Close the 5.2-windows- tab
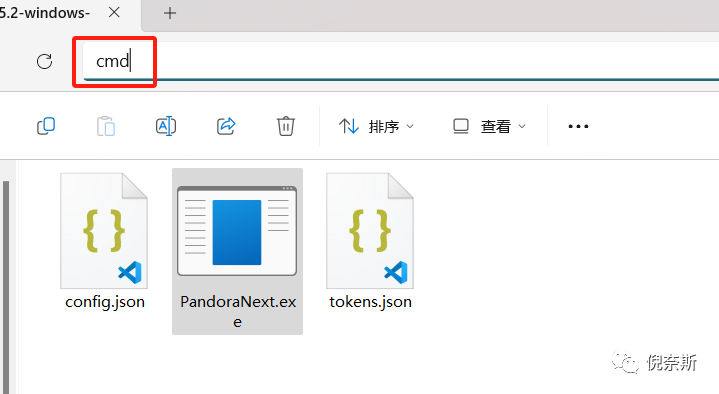 pos(114,12)
